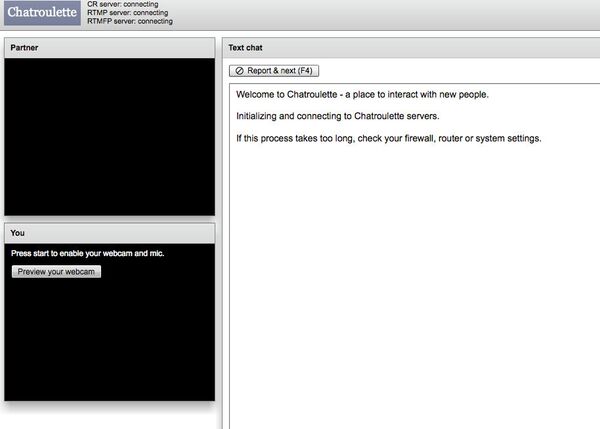This screenshot has width=600, height=429.
Task: Click 'Press start to enable your webcam' text
Action: 87,253
